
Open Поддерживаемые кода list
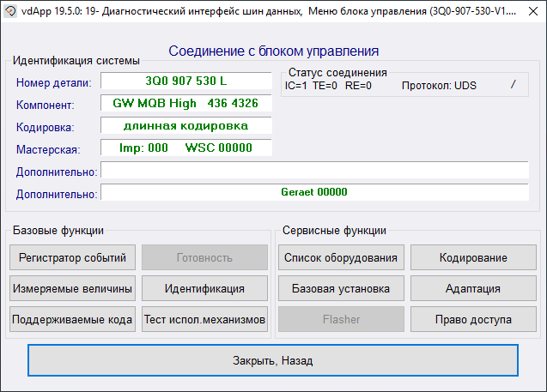pyautogui.click(x=73, y=319)
